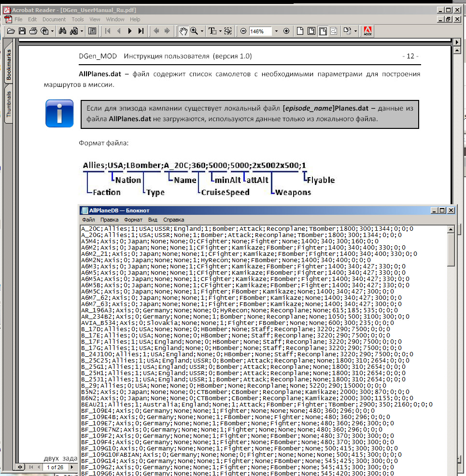
Task: Click the zoom in plus button
Action: pyautogui.click(x=286, y=31)
